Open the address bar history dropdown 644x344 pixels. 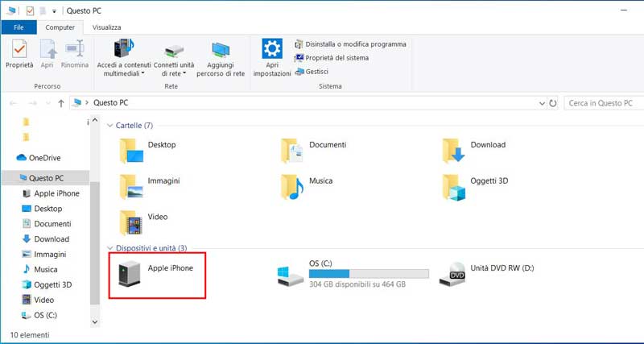(542, 103)
